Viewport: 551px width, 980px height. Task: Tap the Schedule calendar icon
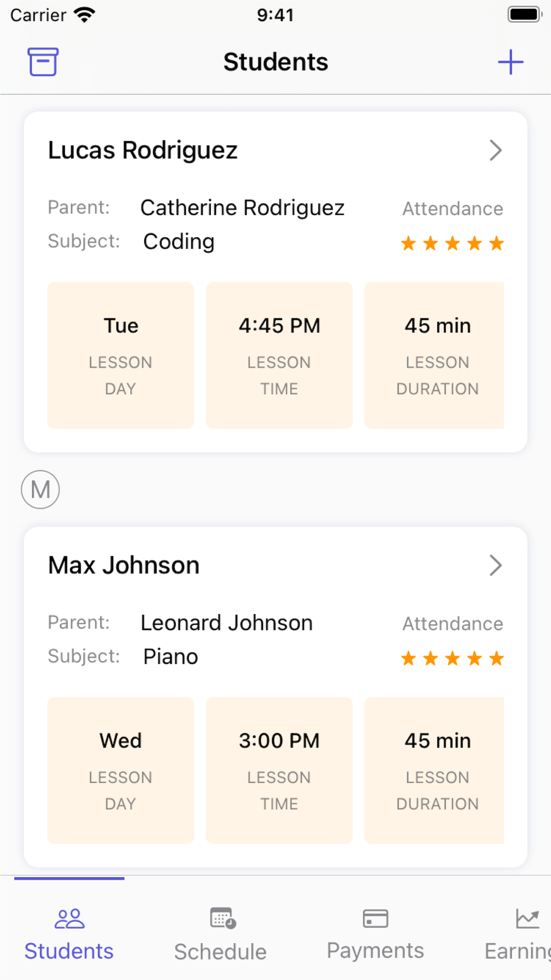223,918
